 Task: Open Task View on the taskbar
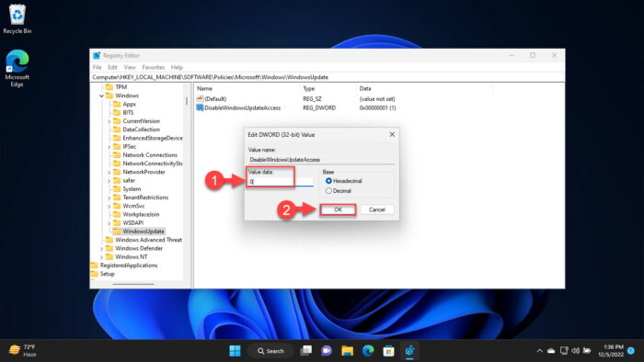[306, 351]
